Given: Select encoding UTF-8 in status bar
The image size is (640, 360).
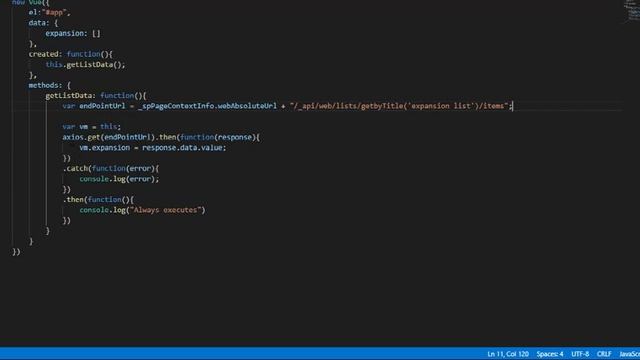Looking at the screenshot, I should coord(580,354).
